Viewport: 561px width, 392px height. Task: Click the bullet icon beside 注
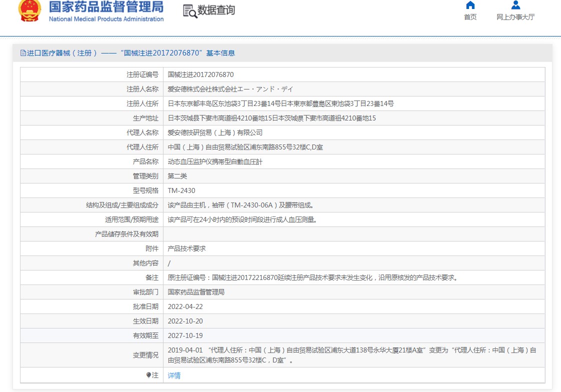(148, 375)
